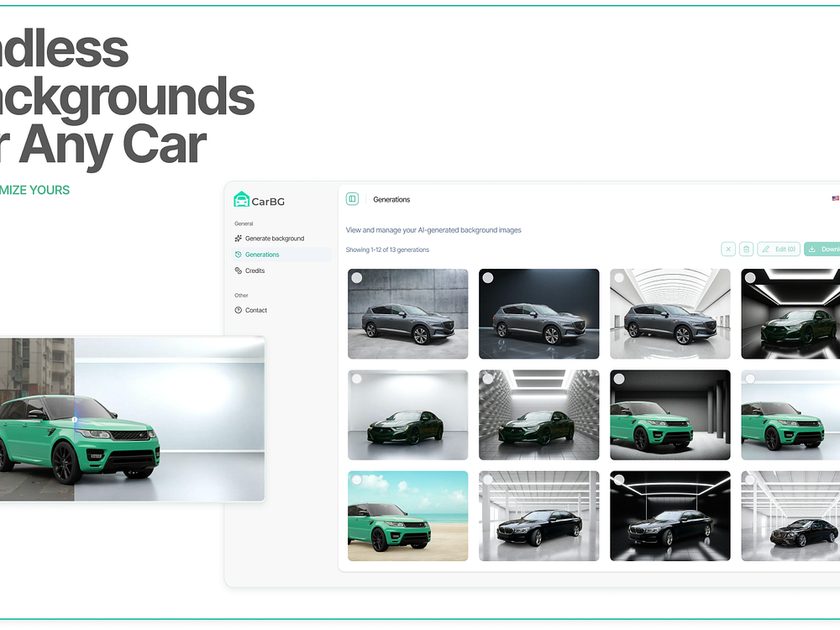Open the dark sedan neon-lit black room thumbnail
Screen dimensions: 840x630
(790, 314)
